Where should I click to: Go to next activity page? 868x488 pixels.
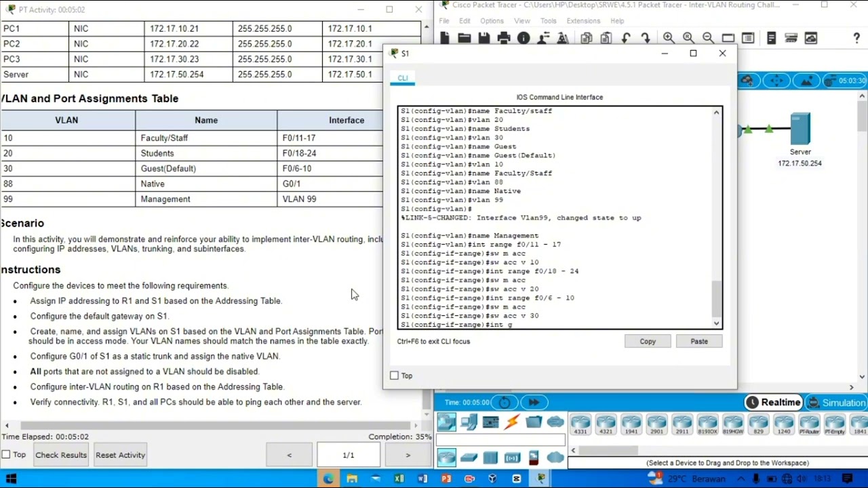tap(408, 455)
